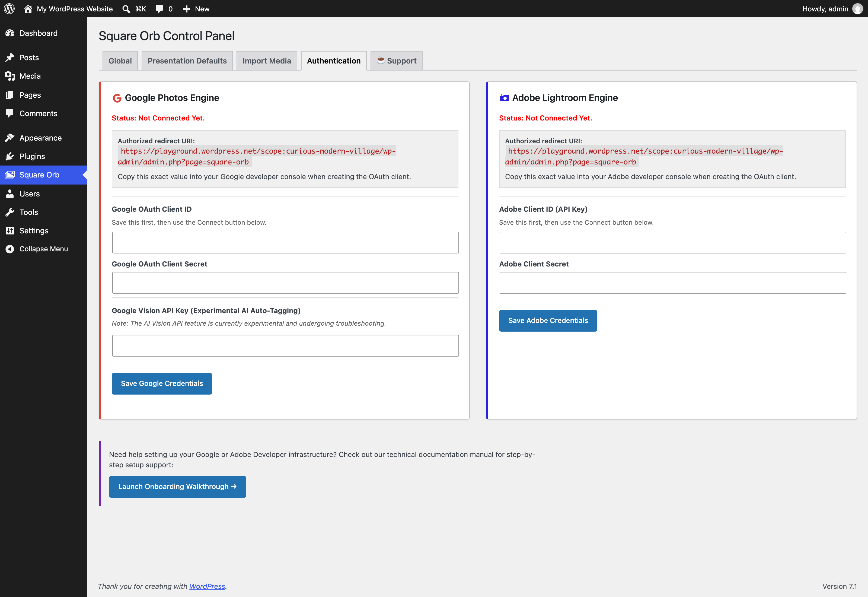Open the Settings menu
Image resolution: width=868 pixels, height=597 pixels.
(x=43, y=230)
